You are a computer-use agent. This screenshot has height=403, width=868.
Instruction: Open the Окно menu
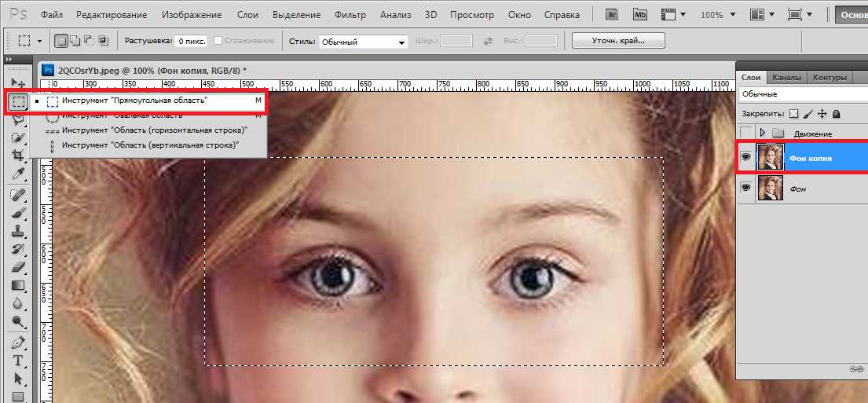(518, 15)
